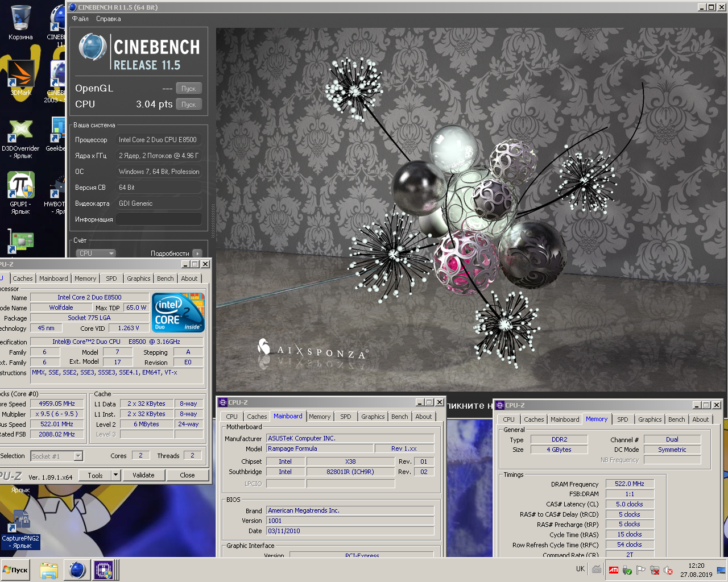Click the Wolfdale code name value
This screenshot has width=728, height=582.
click(61, 307)
